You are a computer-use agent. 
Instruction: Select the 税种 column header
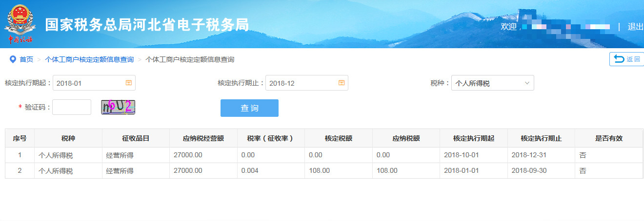click(x=68, y=138)
